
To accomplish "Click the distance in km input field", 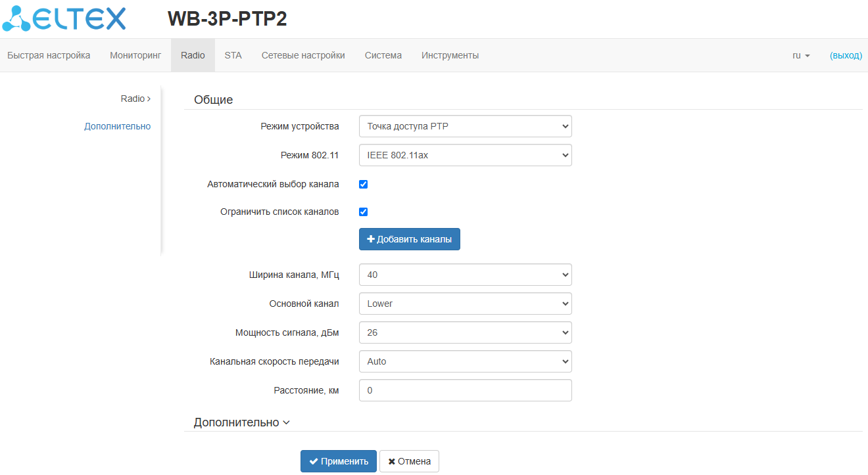I will tap(465, 390).
